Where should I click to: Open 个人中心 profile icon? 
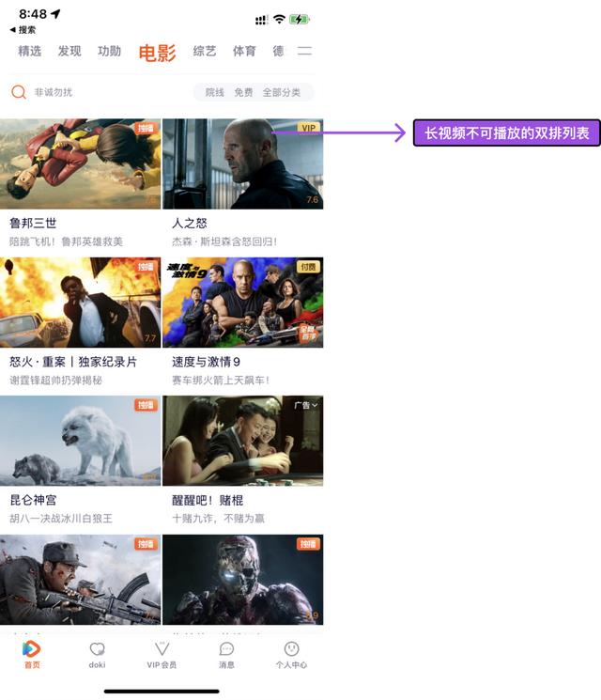pyautogui.click(x=291, y=649)
